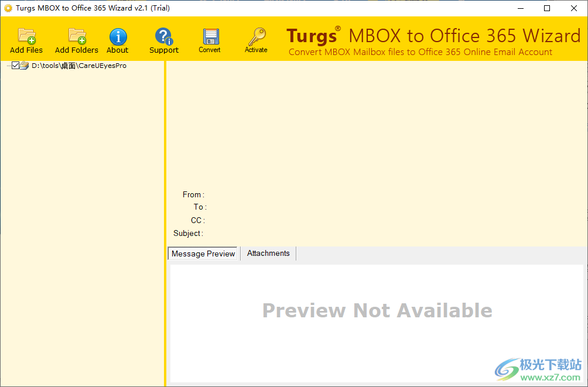Click the gear icon in the title bar

click(x=7, y=8)
